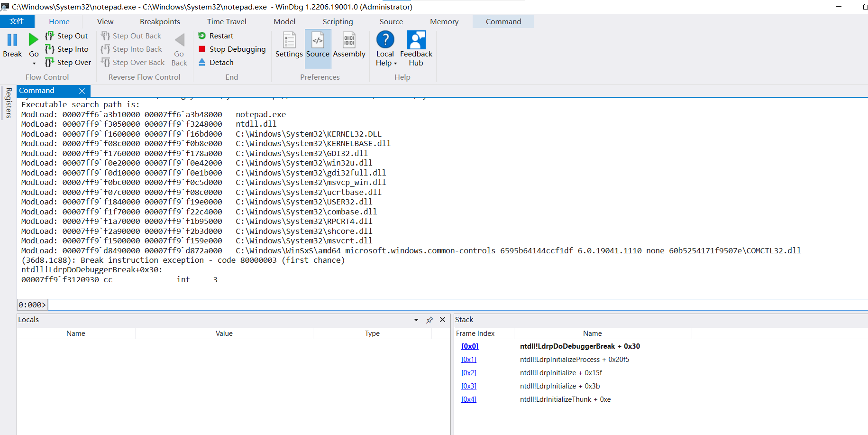
Task: Click Step Out in Flow Control
Action: (67, 36)
